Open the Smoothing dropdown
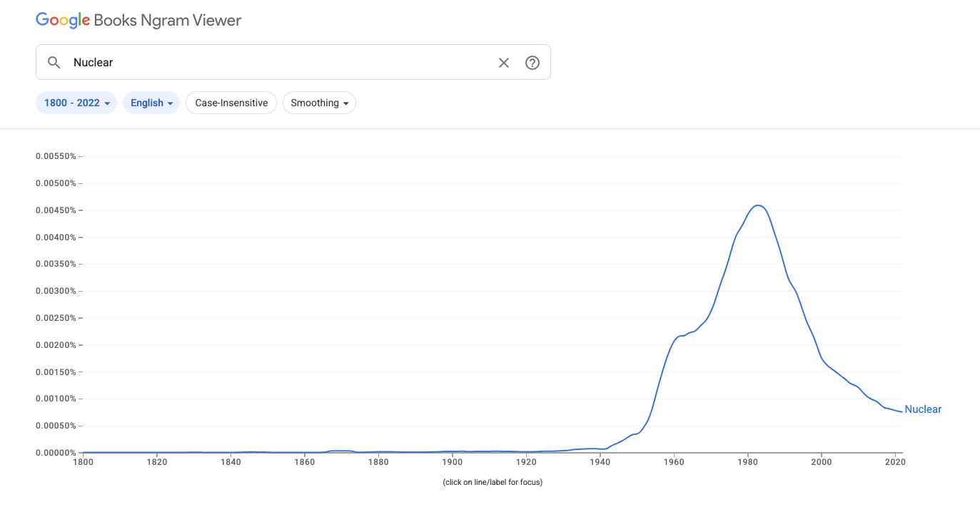 coord(319,103)
